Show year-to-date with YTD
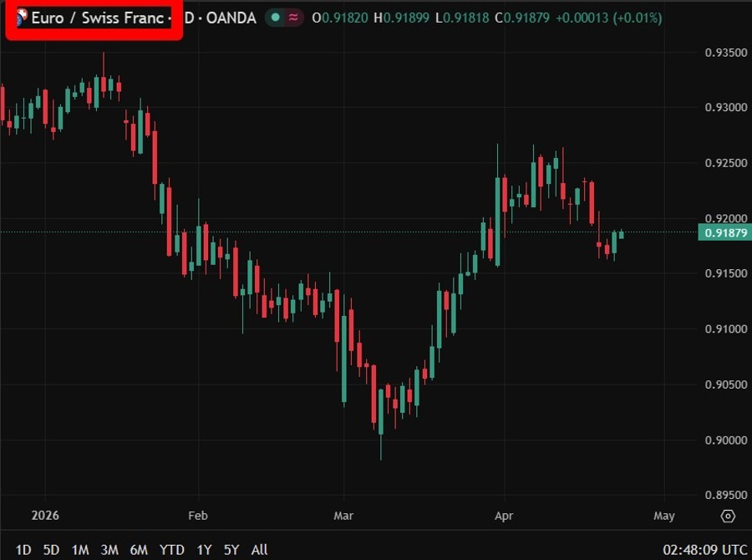752x560 pixels. coord(172,549)
